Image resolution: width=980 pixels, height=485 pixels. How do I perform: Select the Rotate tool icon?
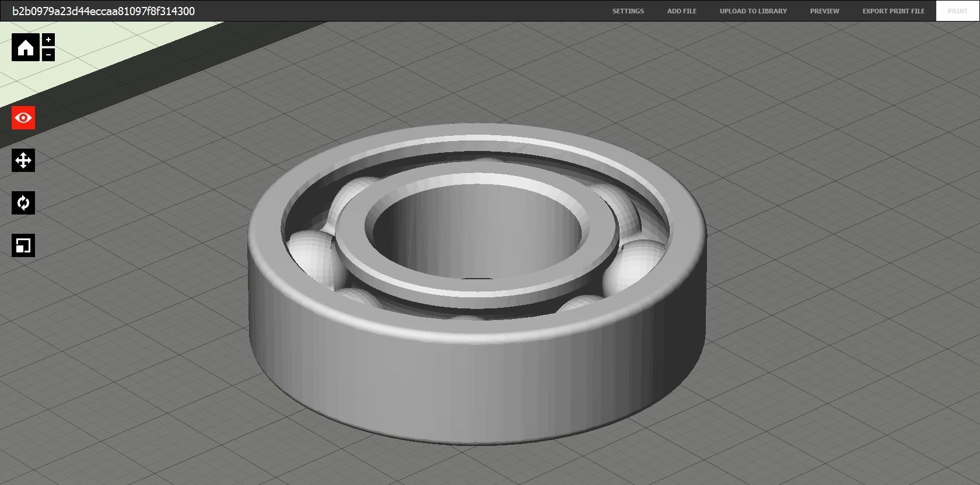click(x=23, y=203)
